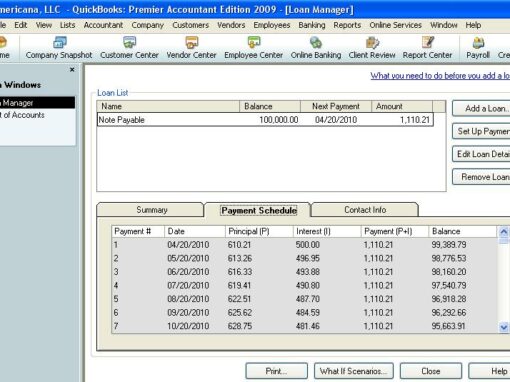This screenshot has height=382, width=510.
Task: Open the View menu
Action: [44, 25]
